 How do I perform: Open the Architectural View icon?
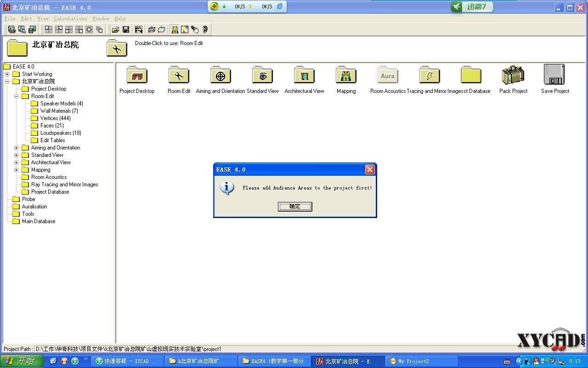tap(304, 75)
